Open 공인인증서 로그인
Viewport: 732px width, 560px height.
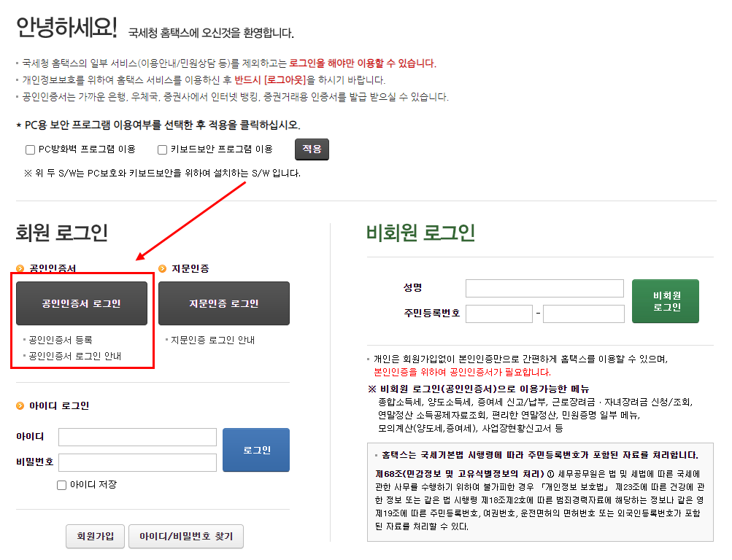pos(82,303)
